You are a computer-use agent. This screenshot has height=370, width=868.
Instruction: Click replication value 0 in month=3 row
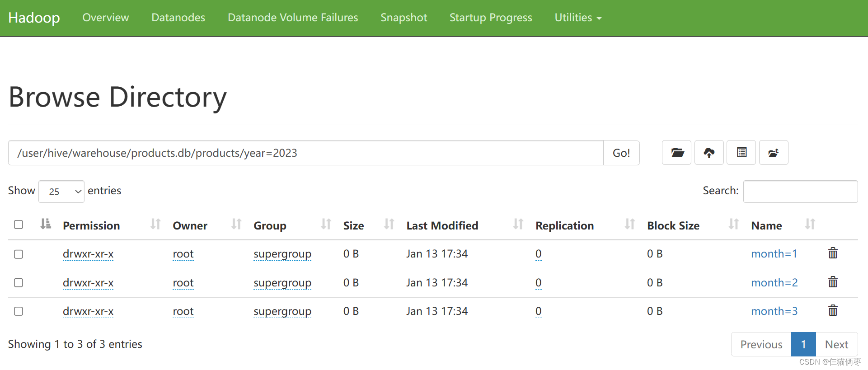(x=538, y=311)
